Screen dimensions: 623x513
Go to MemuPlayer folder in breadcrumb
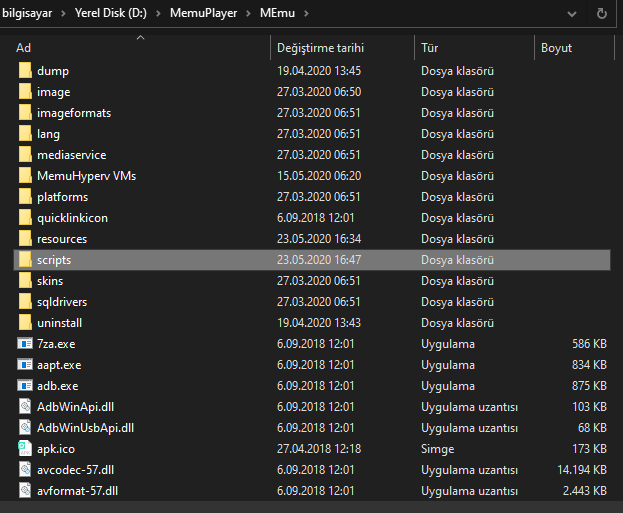212,15
